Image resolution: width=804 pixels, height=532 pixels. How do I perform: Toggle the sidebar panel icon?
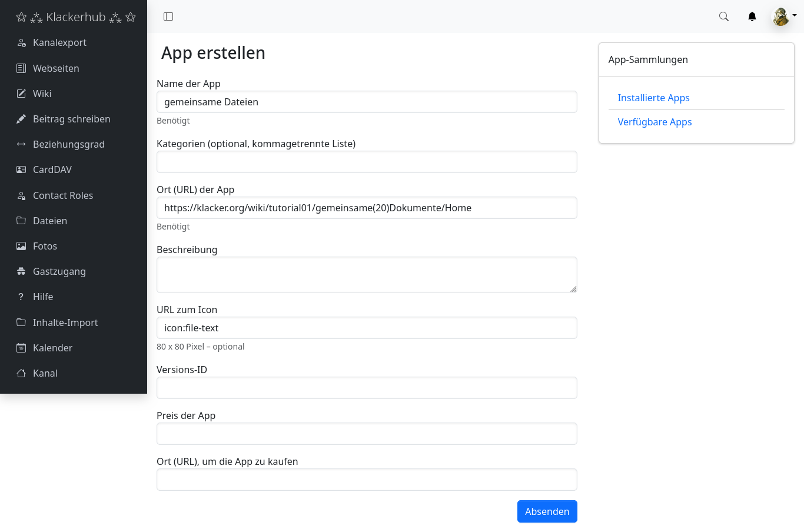tap(168, 16)
